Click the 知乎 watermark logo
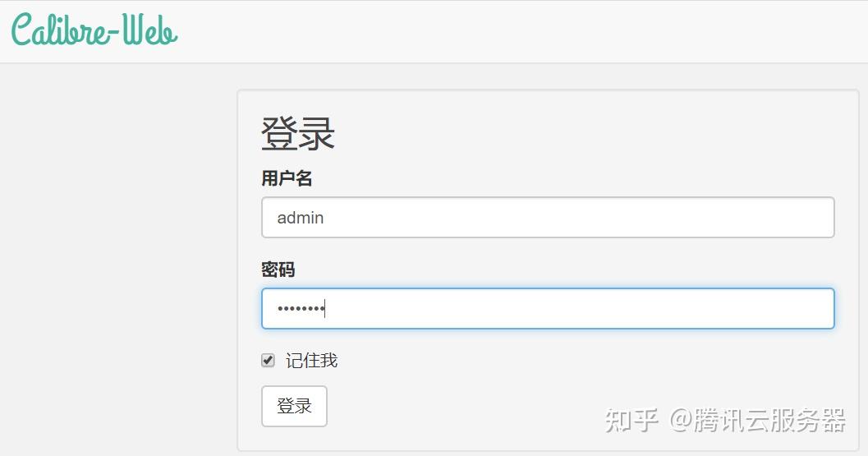Viewport: 868px width, 456px height. 631,420
